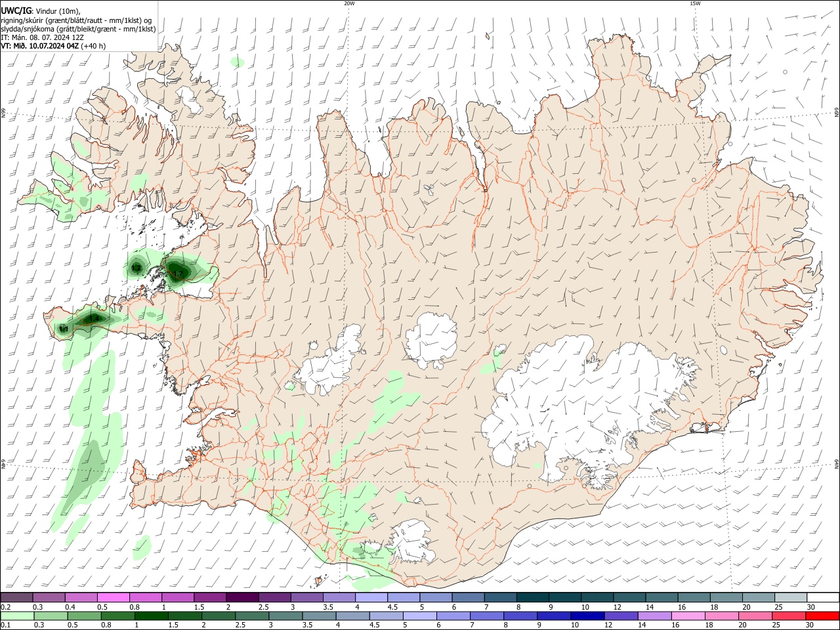Pick the blue rain swatch labeled 8
Image resolution: width=840 pixels, height=630 pixels.
520,616
